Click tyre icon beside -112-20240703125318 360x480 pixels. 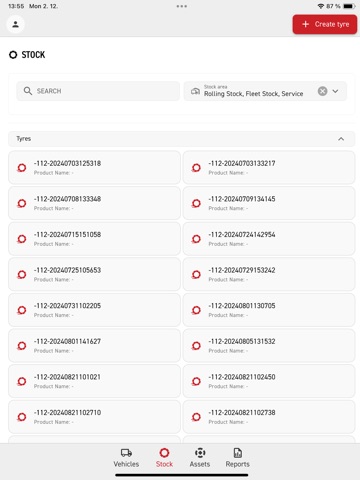pos(22,168)
